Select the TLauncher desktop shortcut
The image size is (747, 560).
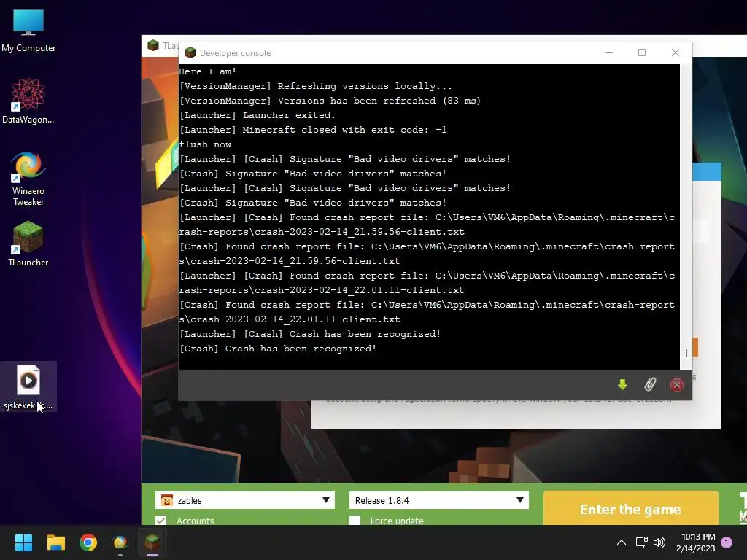pos(28,244)
